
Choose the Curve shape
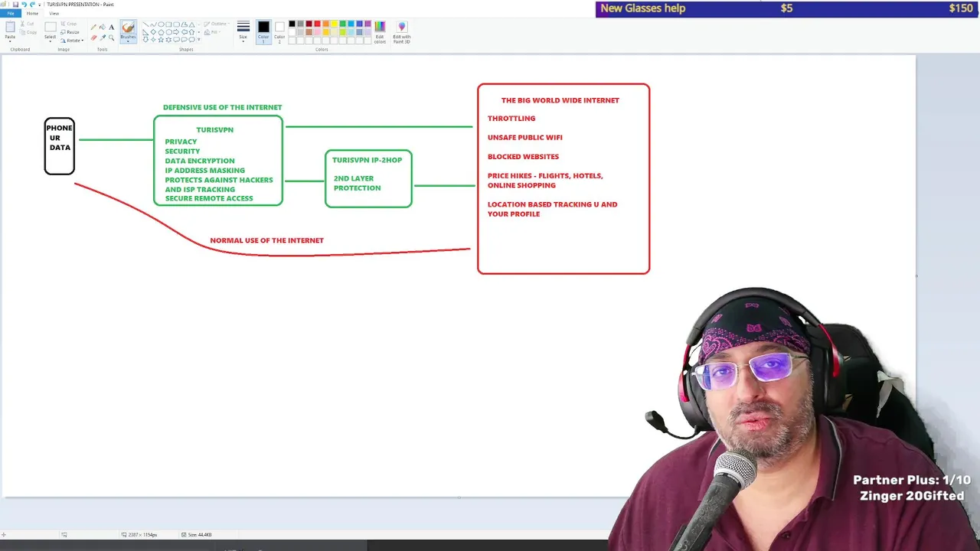tap(154, 24)
